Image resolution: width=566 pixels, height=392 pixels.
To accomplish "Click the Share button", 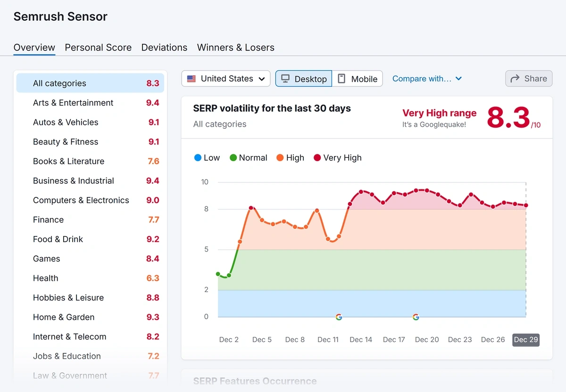I will point(529,79).
